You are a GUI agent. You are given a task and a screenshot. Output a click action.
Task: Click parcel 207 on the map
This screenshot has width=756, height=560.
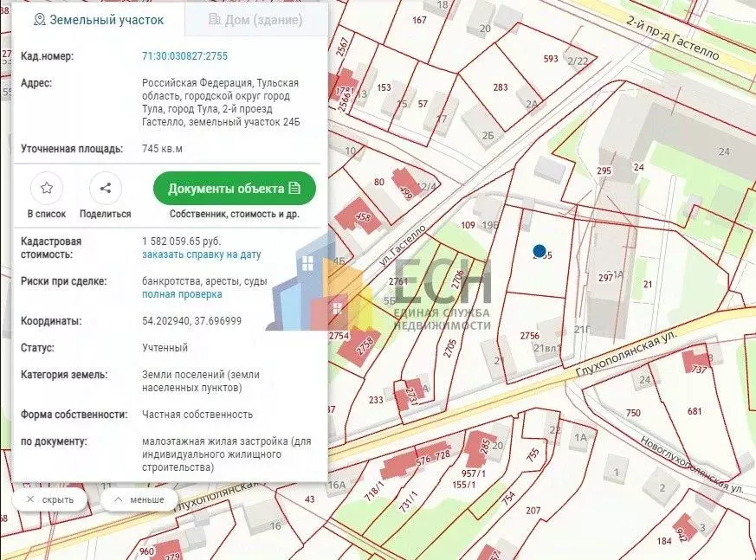[533, 511]
